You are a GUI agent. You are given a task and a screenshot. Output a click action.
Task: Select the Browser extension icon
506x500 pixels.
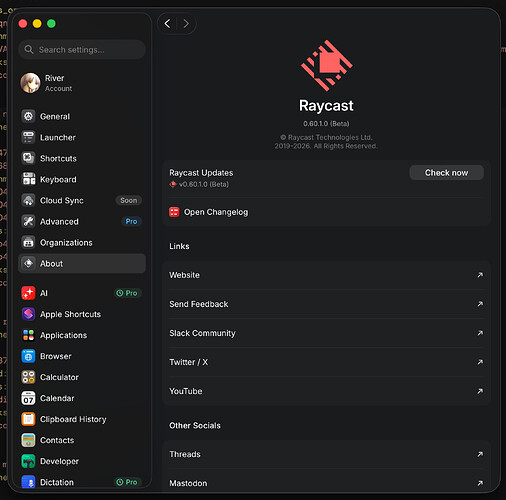pos(28,356)
